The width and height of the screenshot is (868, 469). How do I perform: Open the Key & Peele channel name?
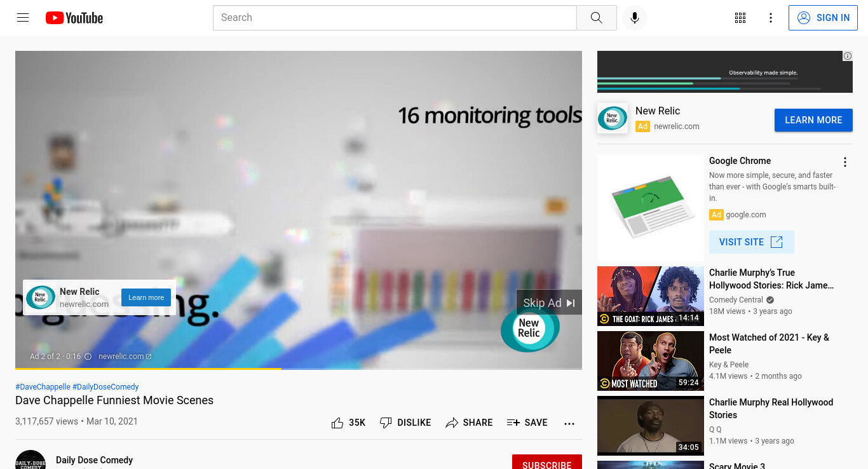[729, 365]
